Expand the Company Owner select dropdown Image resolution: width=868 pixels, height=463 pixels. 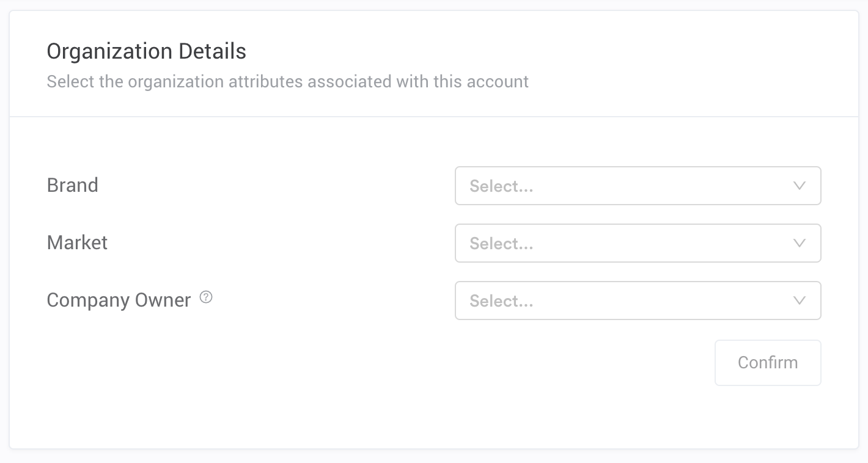tap(638, 301)
